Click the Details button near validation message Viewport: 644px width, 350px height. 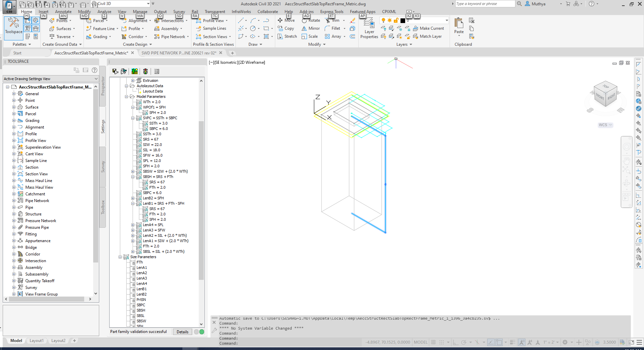[x=182, y=332]
